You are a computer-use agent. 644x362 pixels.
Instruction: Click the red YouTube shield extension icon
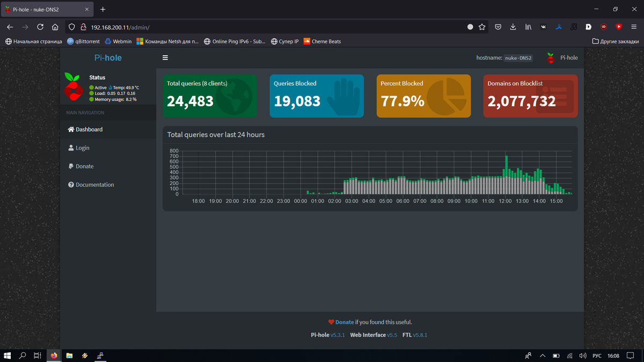[619, 27]
